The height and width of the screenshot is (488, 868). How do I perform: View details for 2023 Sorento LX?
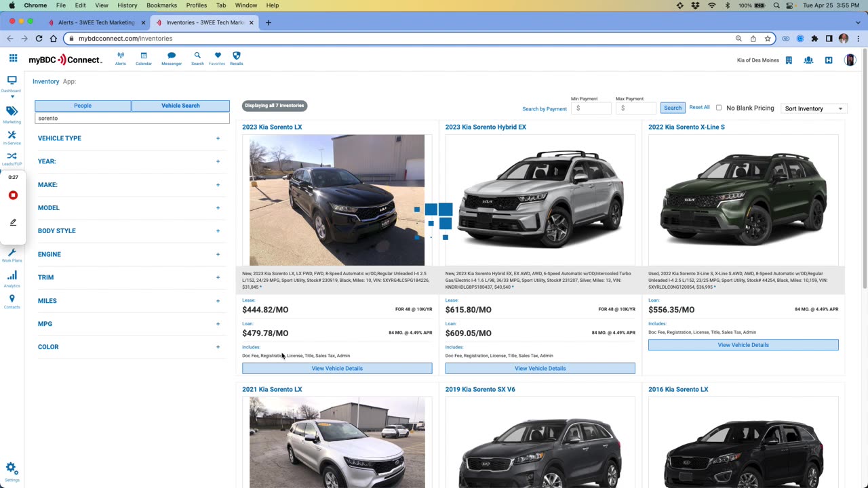coord(337,369)
